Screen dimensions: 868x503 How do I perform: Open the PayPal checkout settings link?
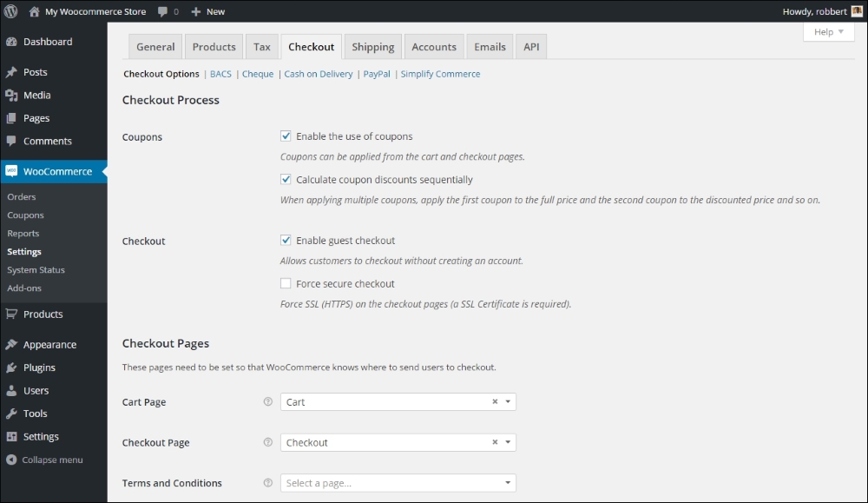377,74
